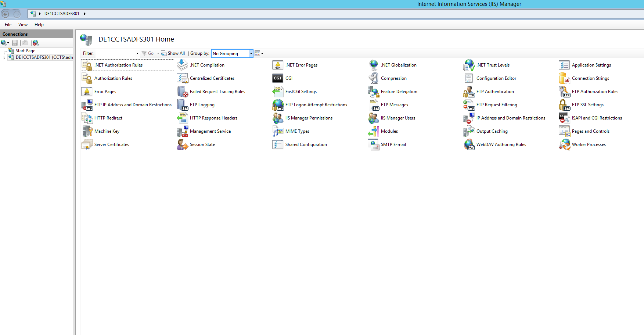Open .NET Error Pages feature
The width and height of the screenshot is (644, 335).
click(295, 65)
